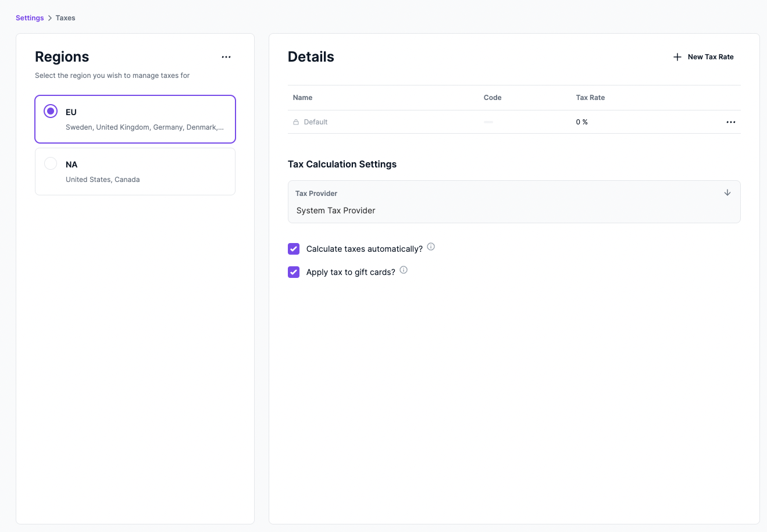The image size is (767, 532).
Task: Click the Name column header
Action: coord(302,97)
